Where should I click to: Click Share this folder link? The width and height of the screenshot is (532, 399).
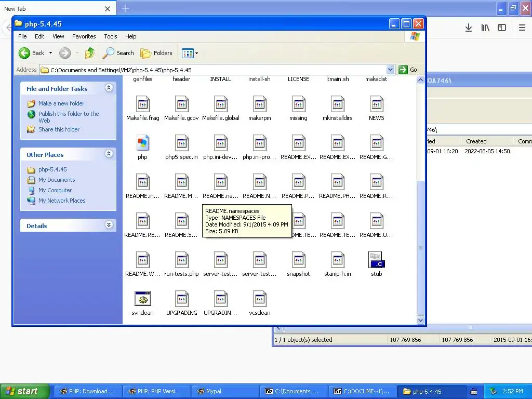59,129
